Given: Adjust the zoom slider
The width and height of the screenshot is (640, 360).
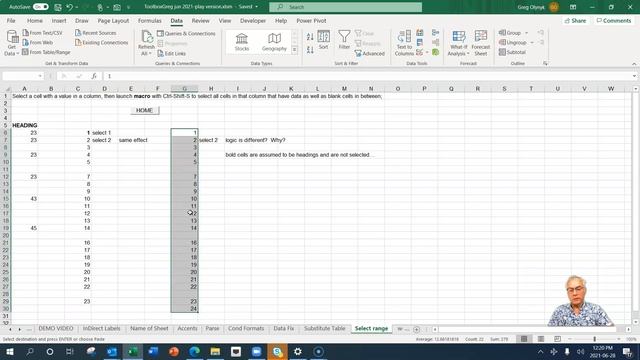Looking at the screenshot, I should point(594,339).
